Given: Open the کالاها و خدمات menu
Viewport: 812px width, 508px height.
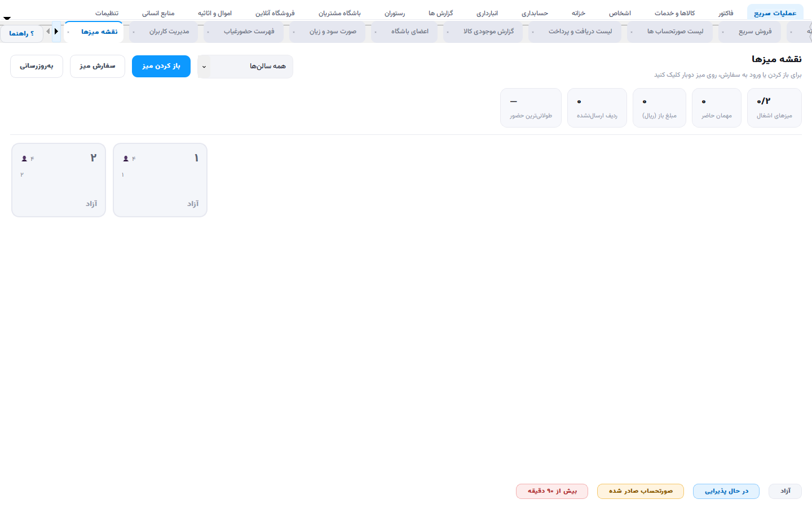Looking at the screenshot, I should tap(674, 13).
